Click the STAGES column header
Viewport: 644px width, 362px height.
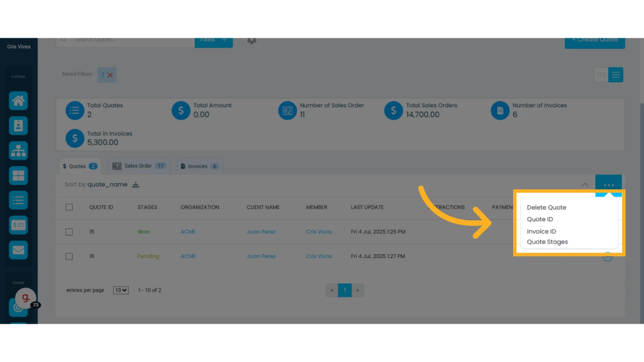click(x=147, y=207)
